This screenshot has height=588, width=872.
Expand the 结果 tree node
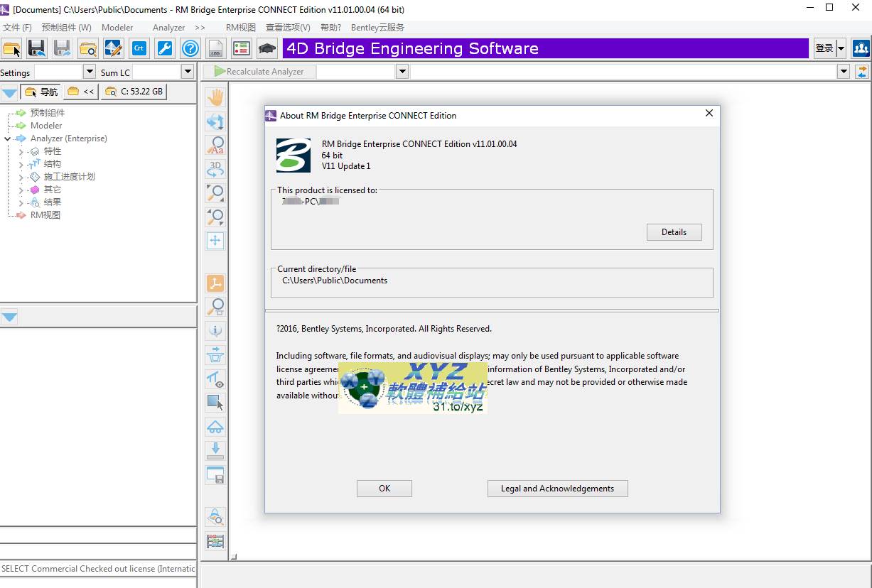21,202
